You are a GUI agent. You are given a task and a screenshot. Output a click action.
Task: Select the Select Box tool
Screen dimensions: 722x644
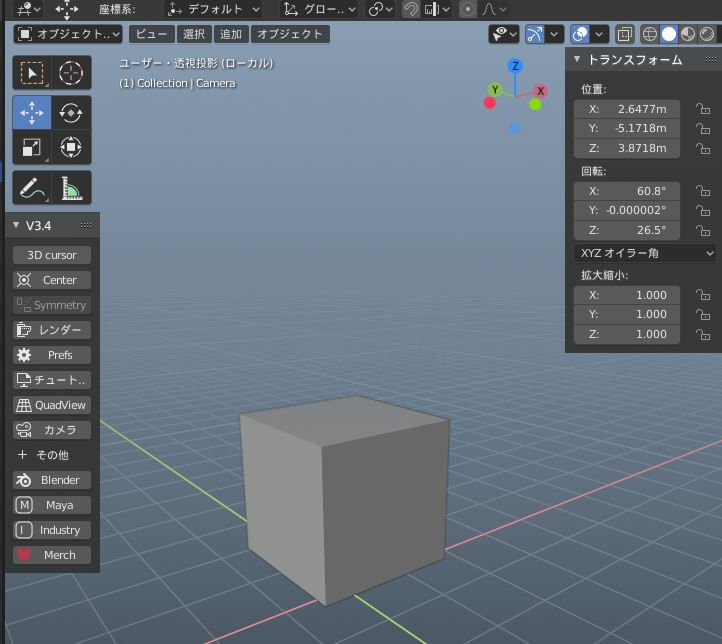32,73
